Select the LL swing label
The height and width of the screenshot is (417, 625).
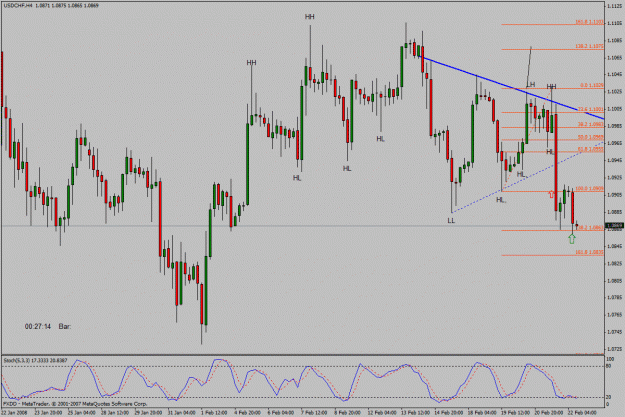pos(451,220)
